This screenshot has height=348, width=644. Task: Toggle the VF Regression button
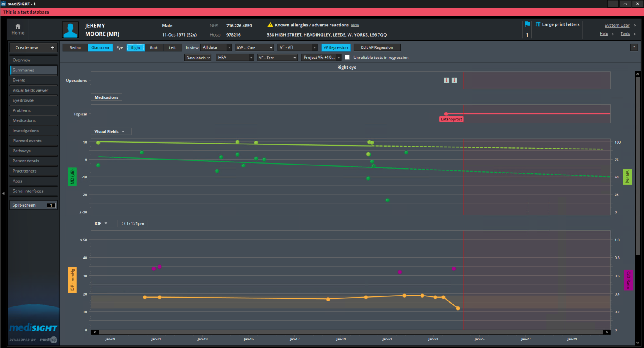(335, 48)
